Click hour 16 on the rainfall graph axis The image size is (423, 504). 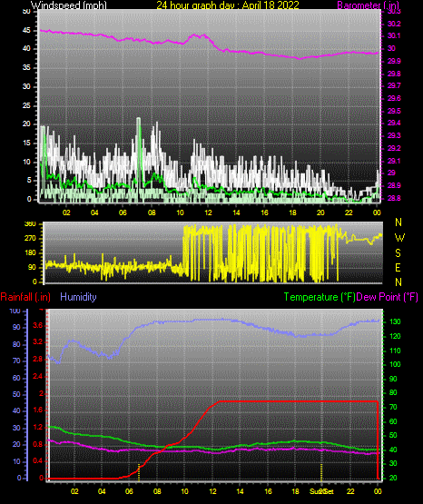[x=268, y=491]
